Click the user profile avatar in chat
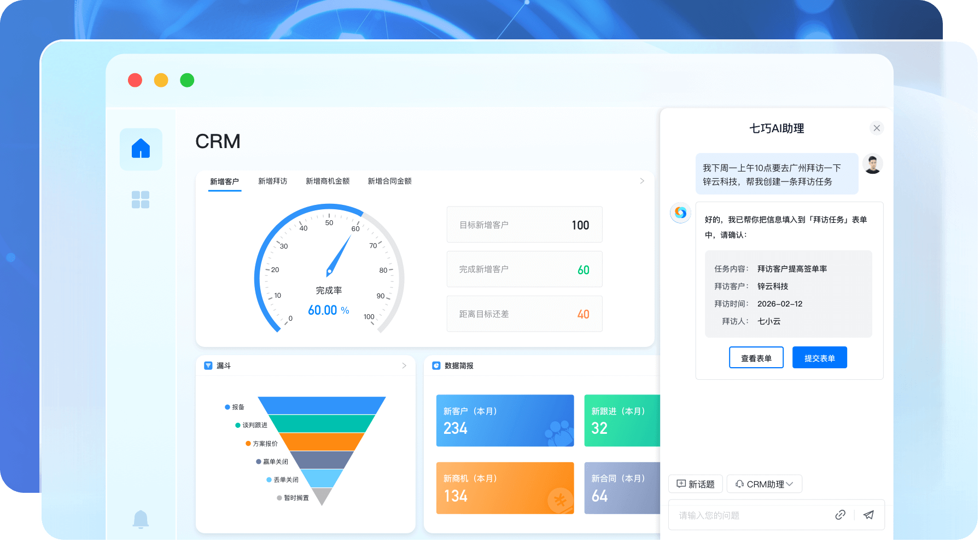Image resolution: width=980 pixels, height=542 pixels. [872, 164]
